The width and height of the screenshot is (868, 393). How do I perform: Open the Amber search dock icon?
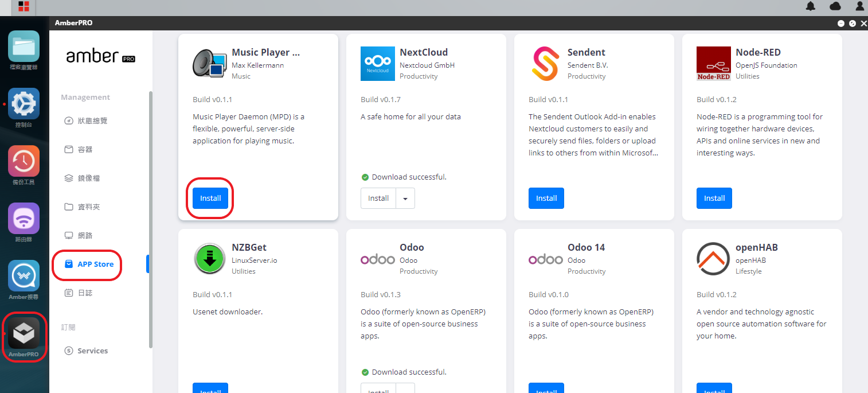click(24, 276)
